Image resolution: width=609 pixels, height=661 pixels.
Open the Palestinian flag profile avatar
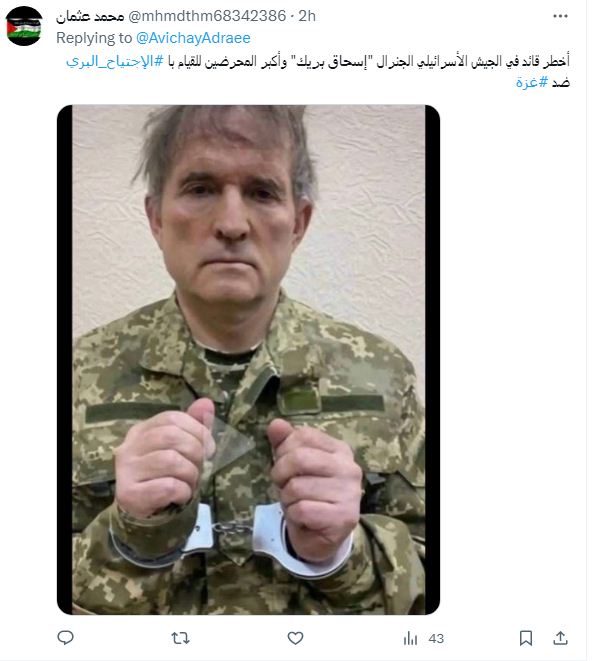pos(24,26)
